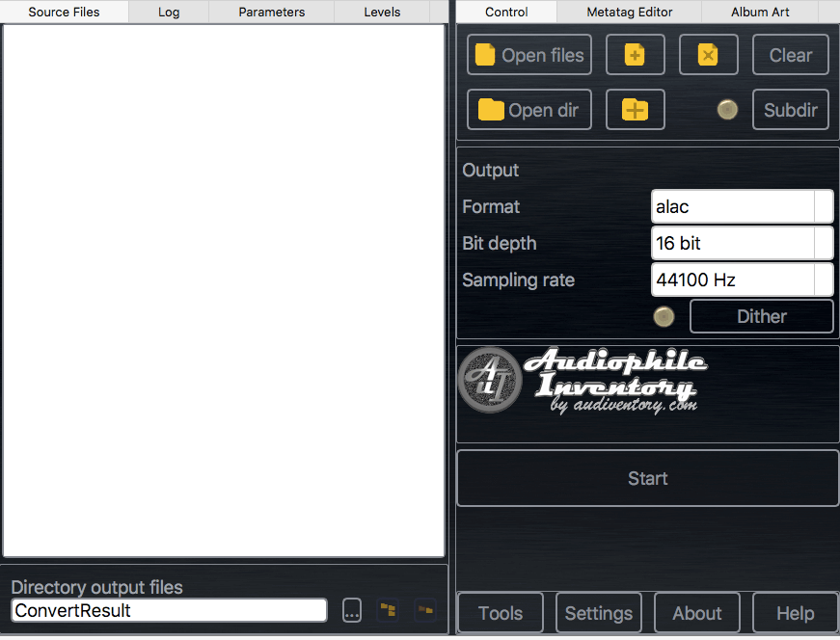
Task: Open the Settings button
Action: click(599, 613)
